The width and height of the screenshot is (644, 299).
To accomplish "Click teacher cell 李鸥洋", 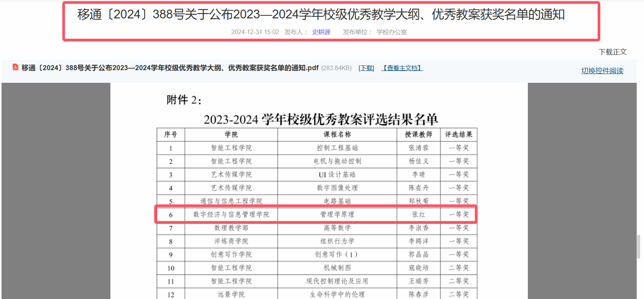I will 419,242.
